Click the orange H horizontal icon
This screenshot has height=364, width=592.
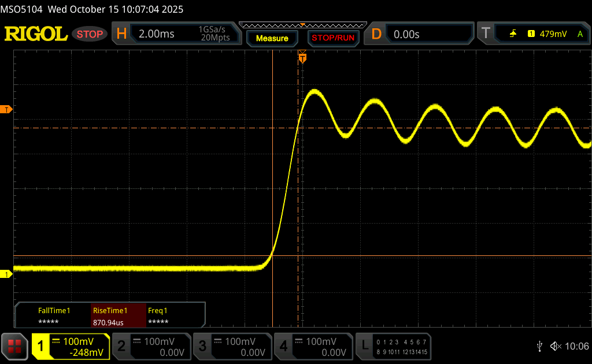[x=121, y=34]
